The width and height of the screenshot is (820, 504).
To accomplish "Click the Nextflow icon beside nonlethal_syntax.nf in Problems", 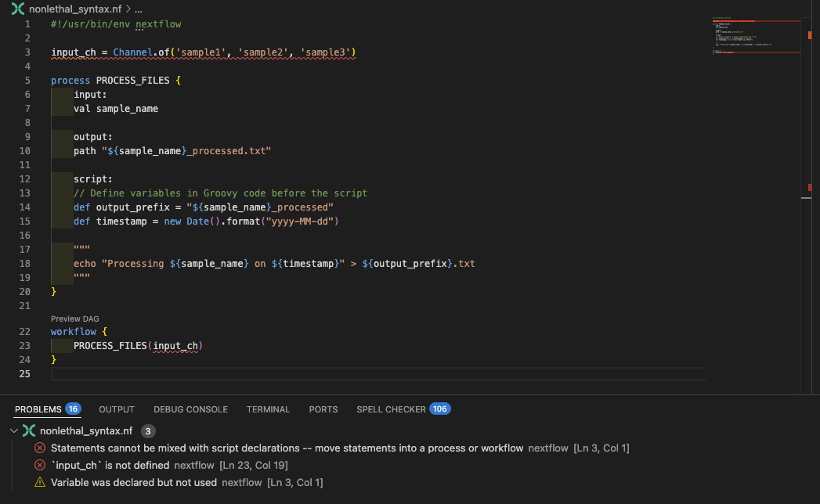I will (29, 430).
